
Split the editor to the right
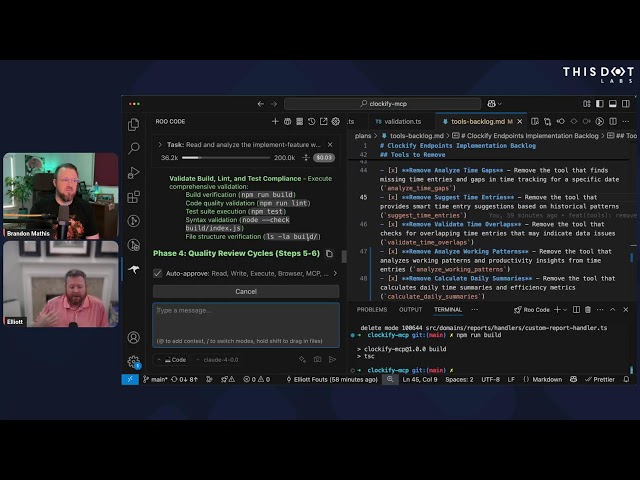(x=613, y=122)
